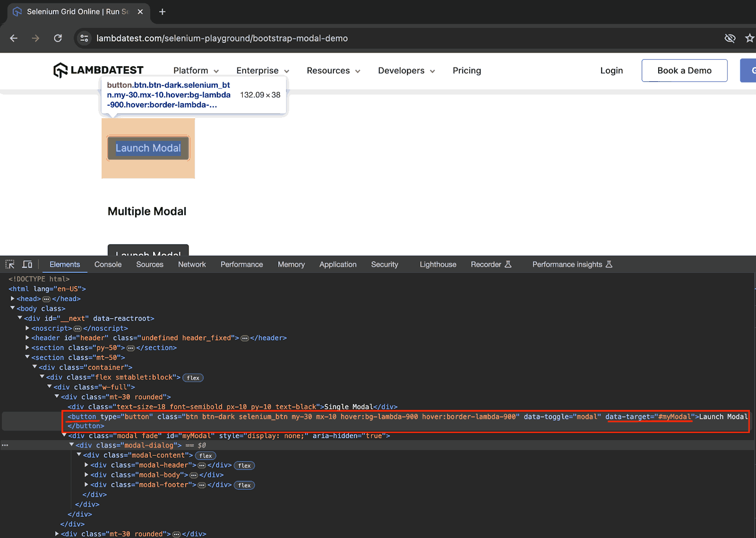Click the Login link
756x538 pixels.
611,70
